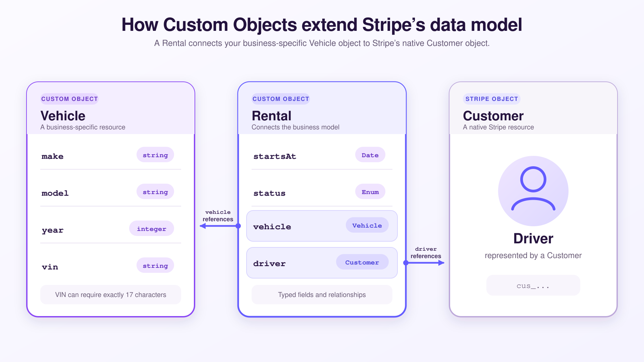This screenshot has height=362, width=644.
Task: Click the Driver label under the avatar
Action: (533, 239)
